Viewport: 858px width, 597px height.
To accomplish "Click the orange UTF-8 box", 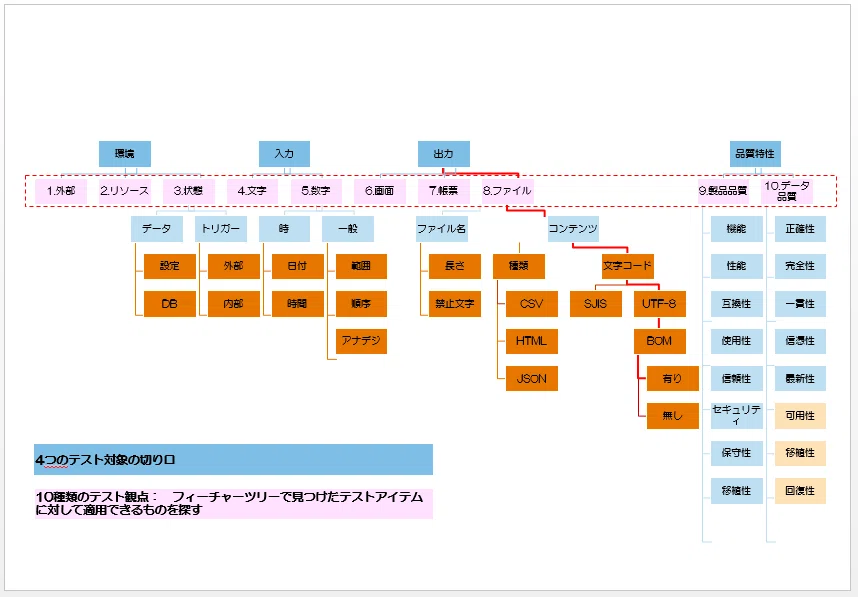I will [x=659, y=304].
